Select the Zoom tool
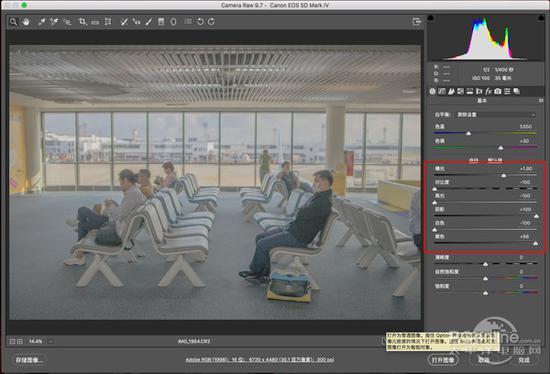 [x=13, y=22]
